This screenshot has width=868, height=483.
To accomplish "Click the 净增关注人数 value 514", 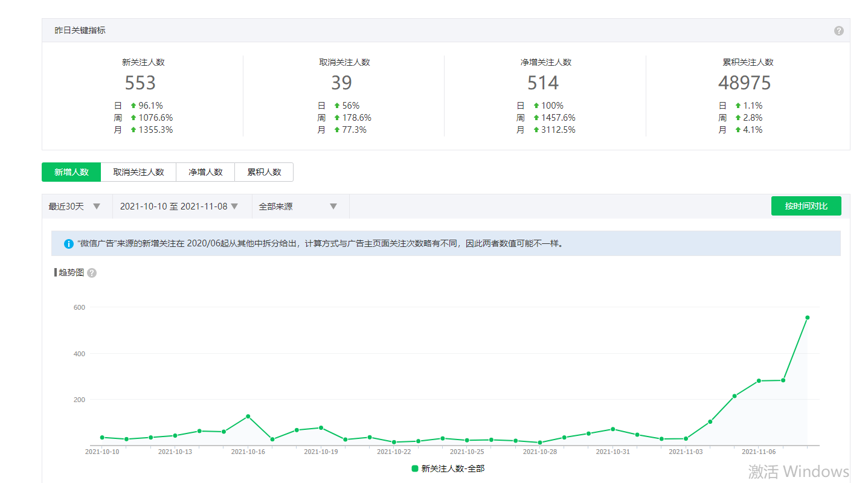I will (x=543, y=83).
